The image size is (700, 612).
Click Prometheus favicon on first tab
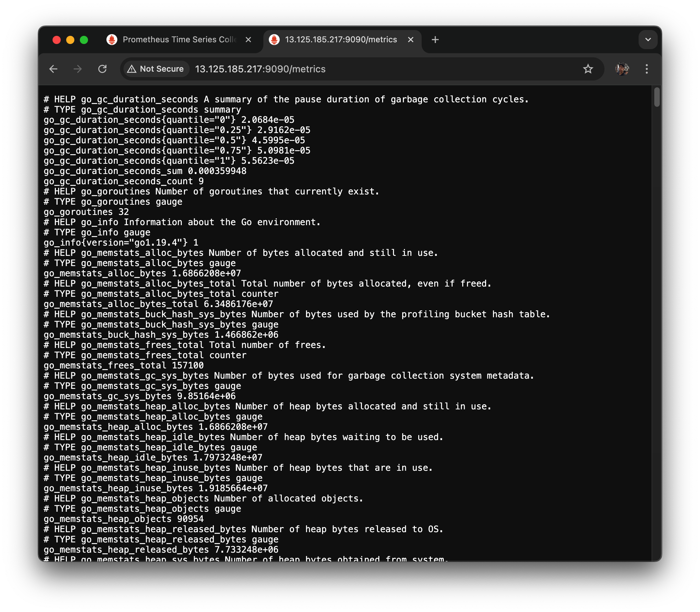[112, 40]
